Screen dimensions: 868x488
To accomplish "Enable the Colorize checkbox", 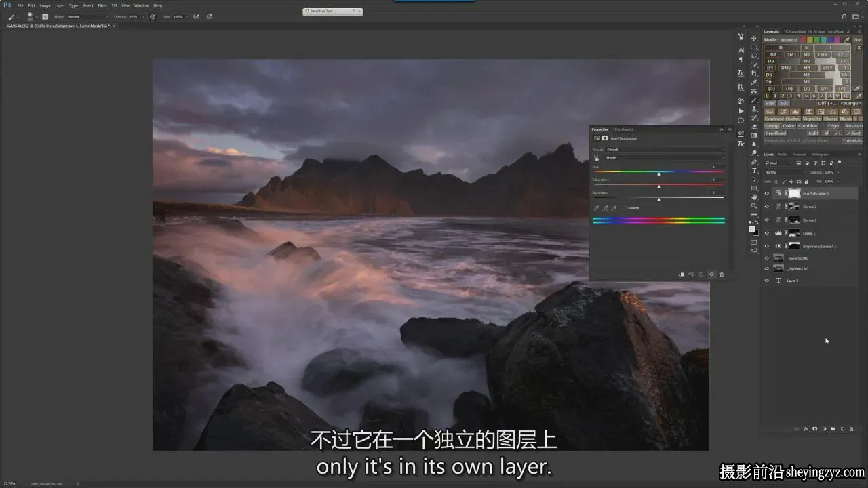I will 625,208.
